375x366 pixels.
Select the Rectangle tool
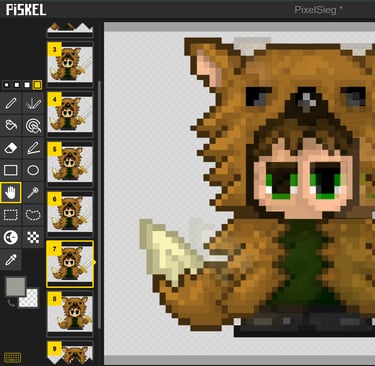pyautogui.click(x=11, y=170)
